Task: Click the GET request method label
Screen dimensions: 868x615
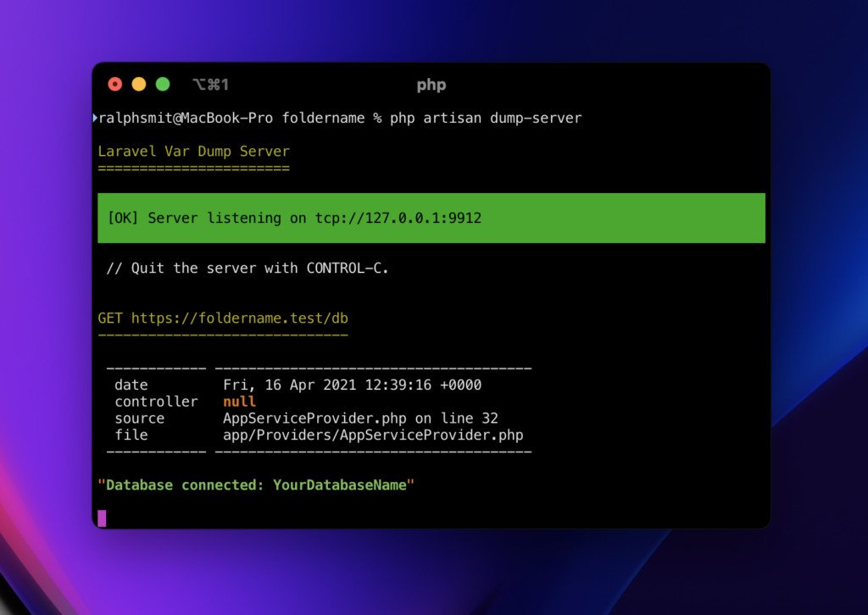Action: tap(108, 318)
